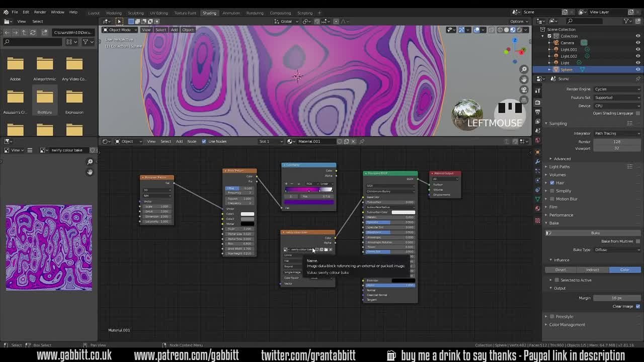Hide the Sphere object in outliner
Viewport: 644px width, 362px height.
[637, 69]
